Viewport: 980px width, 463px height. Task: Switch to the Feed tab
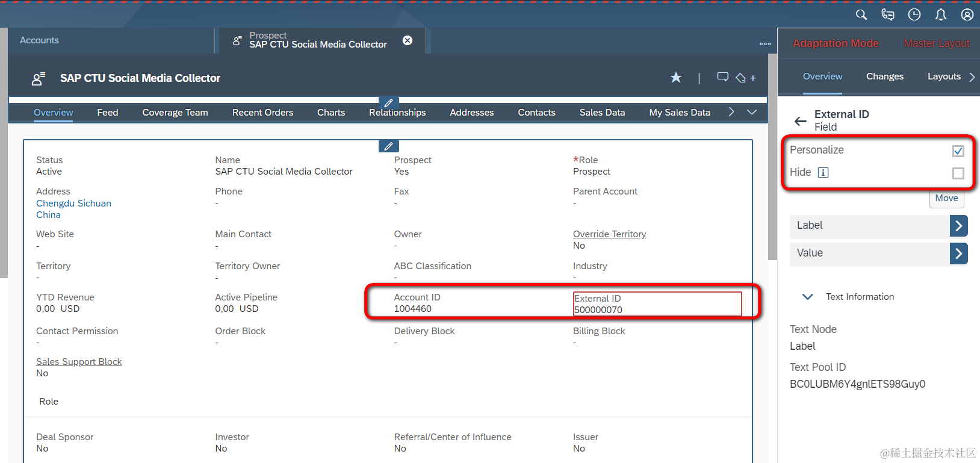108,113
